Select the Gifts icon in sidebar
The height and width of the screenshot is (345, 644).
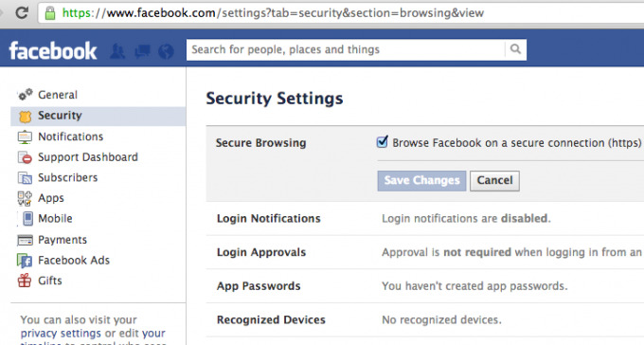click(25, 281)
